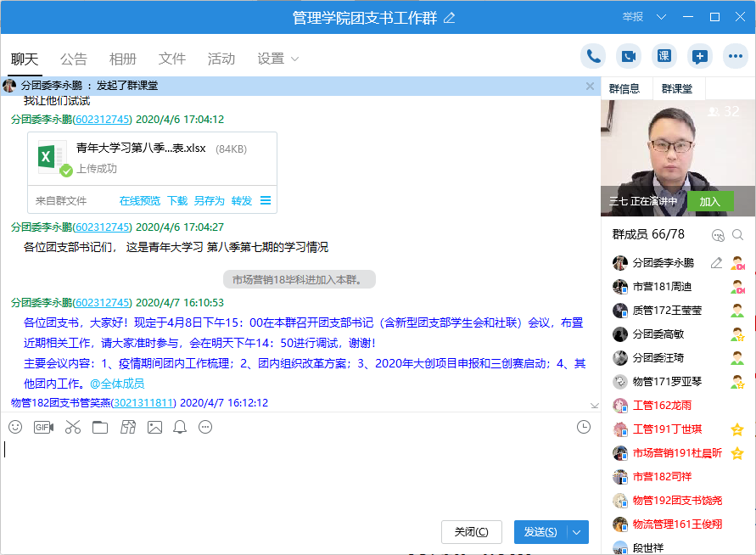
Task: Expand title bar dropdown arrow beside 举报
Action: (661, 17)
